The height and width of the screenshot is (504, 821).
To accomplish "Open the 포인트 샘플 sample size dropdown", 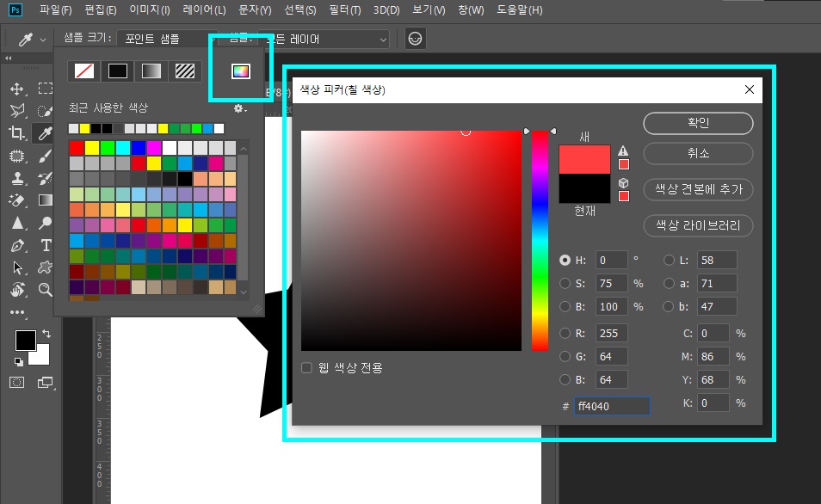I will [x=168, y=39].
